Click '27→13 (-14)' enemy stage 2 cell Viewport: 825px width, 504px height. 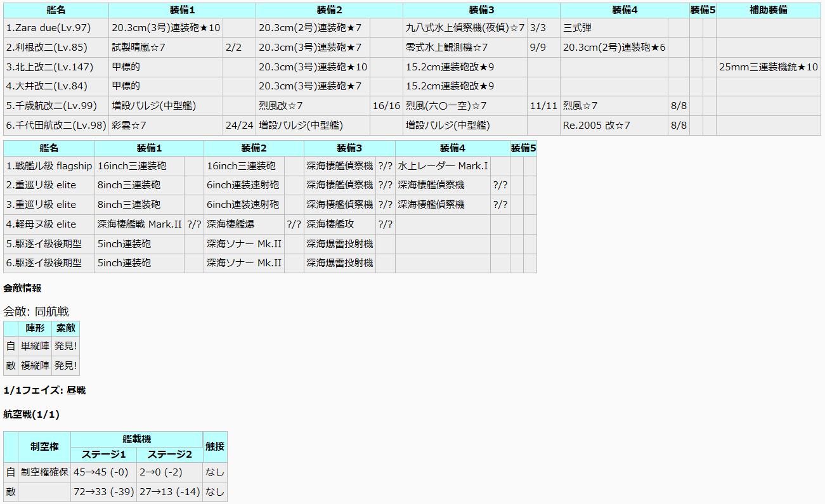pos(169,492)
